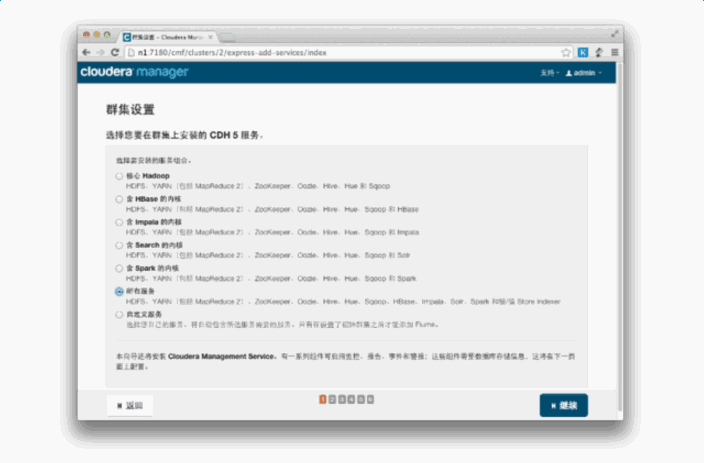Select the Cloudera Manager browser tab
704x463 pixels.
click(167, 37)
